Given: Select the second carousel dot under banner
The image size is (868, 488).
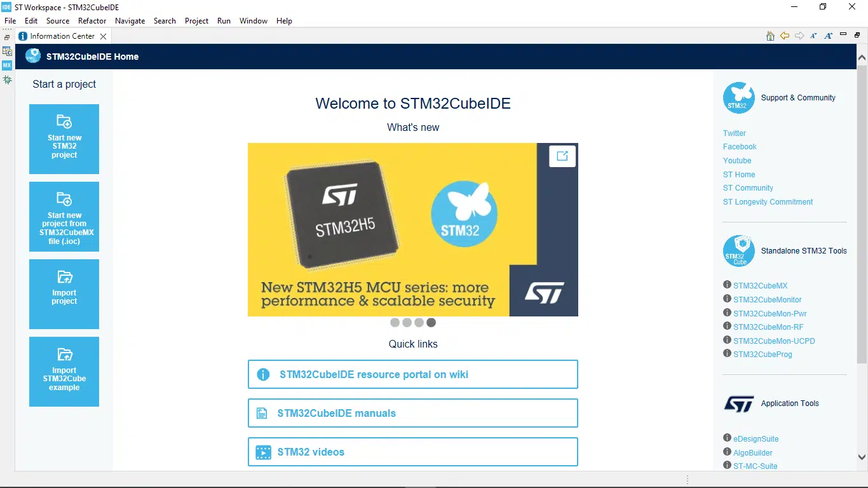Looking at the screenshot, I should (x=407, y=323).
